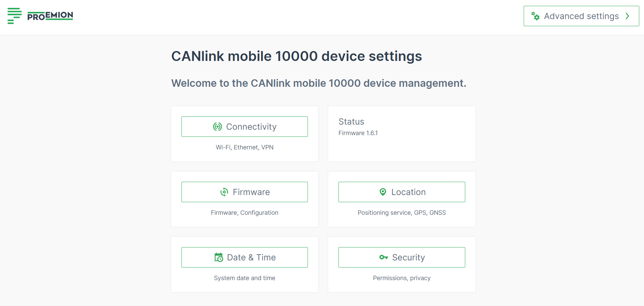Open Firmware settings
This screenshot has width=644, height=306.
click(x=244, y=192)
